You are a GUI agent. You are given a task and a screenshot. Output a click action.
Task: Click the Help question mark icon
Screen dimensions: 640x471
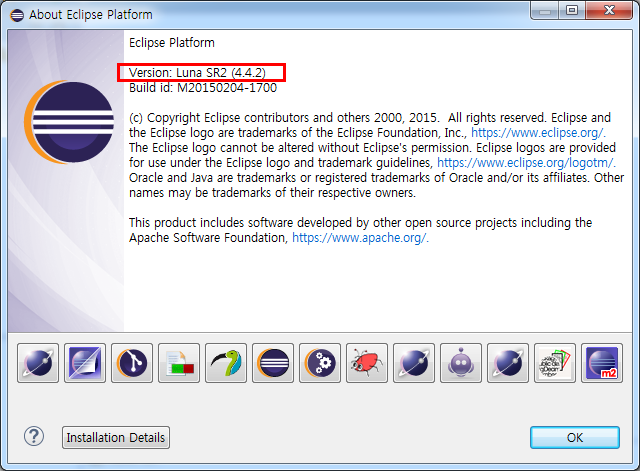(34, 436)
